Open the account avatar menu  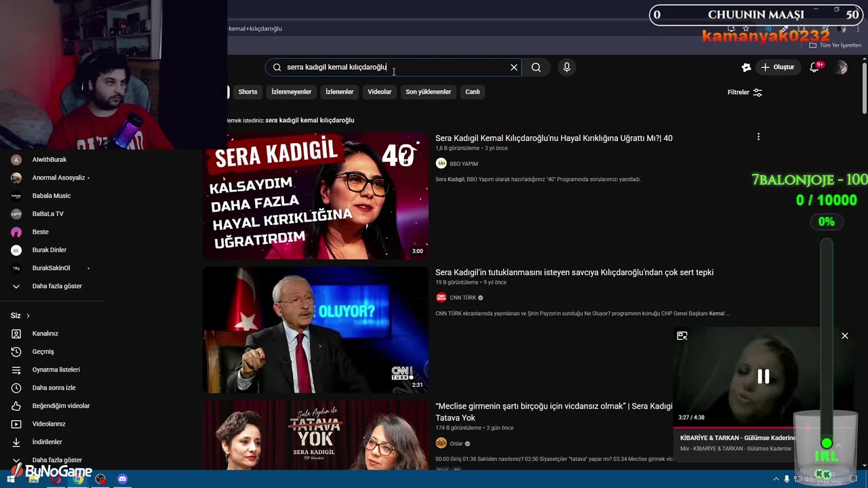click(x=842, y=67)
